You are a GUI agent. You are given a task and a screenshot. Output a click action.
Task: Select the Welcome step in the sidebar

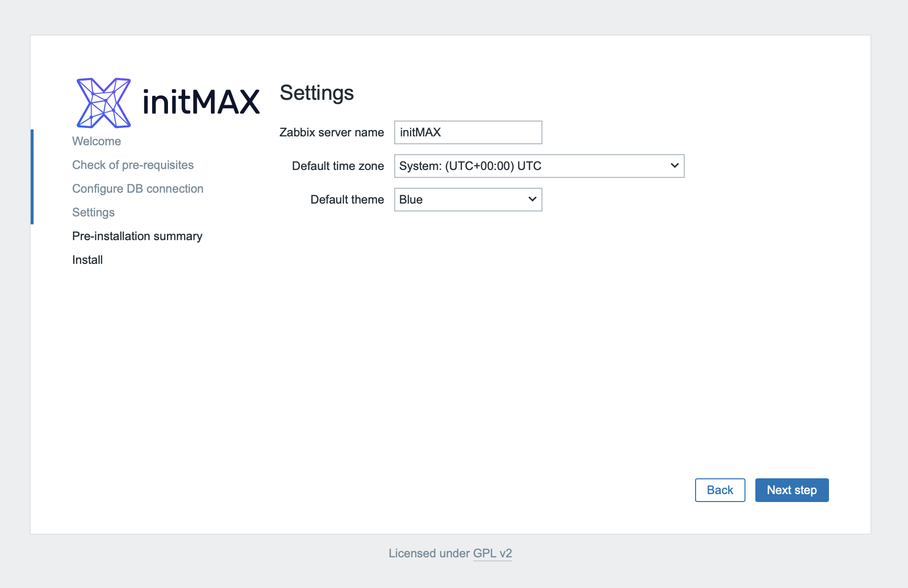(96, 141)
